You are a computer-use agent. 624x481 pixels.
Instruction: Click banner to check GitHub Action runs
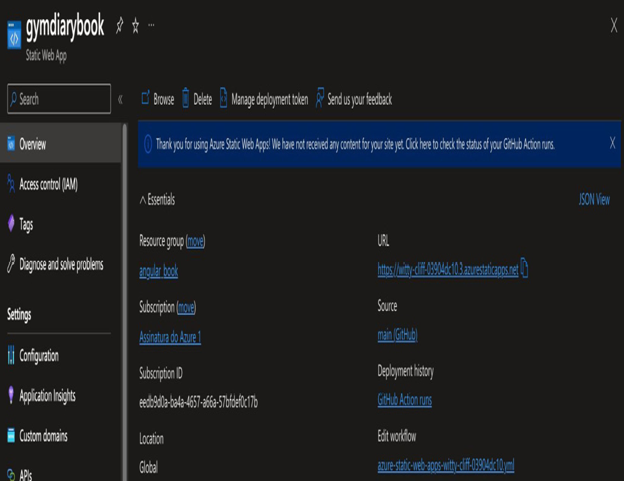[355, 144]
